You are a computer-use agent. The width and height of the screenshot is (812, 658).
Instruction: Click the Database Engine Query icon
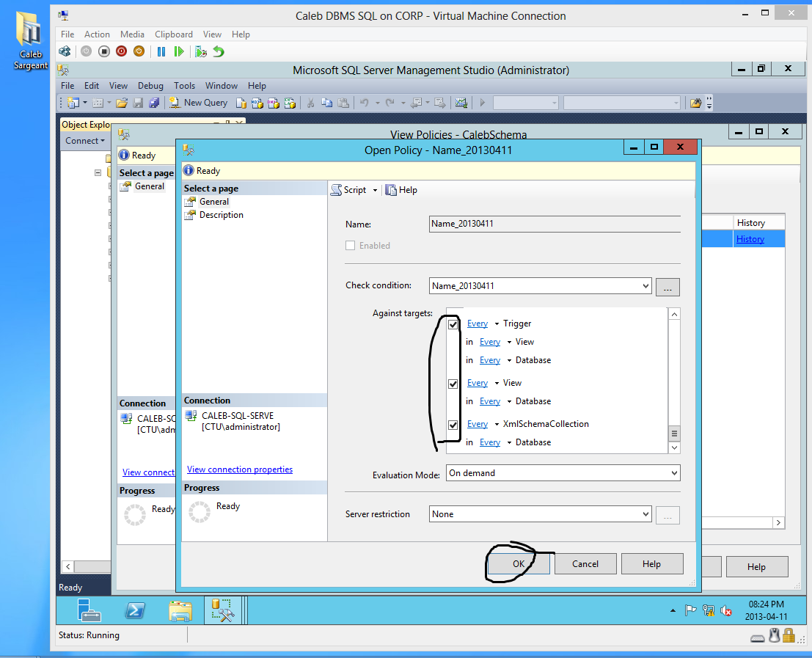(x=241, y=103)
